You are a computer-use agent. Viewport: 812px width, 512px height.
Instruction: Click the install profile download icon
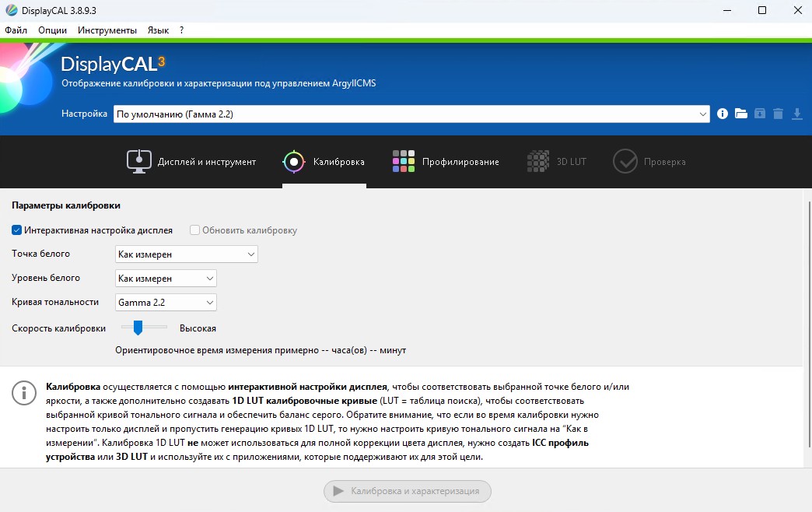797,114
